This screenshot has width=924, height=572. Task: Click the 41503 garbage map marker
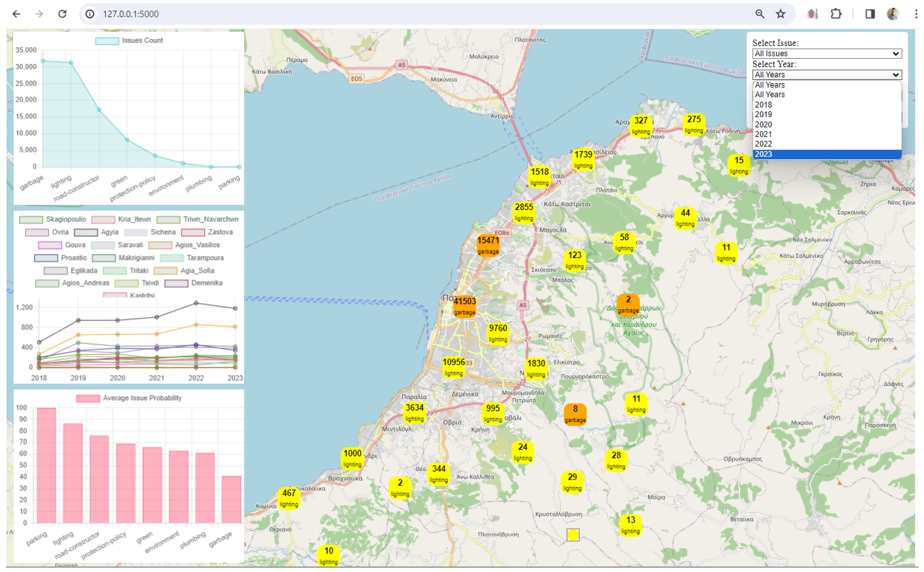465,306
